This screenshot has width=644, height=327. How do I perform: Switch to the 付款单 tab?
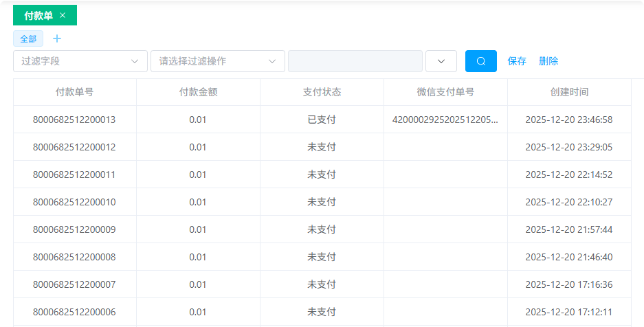[x=38, y=15]
